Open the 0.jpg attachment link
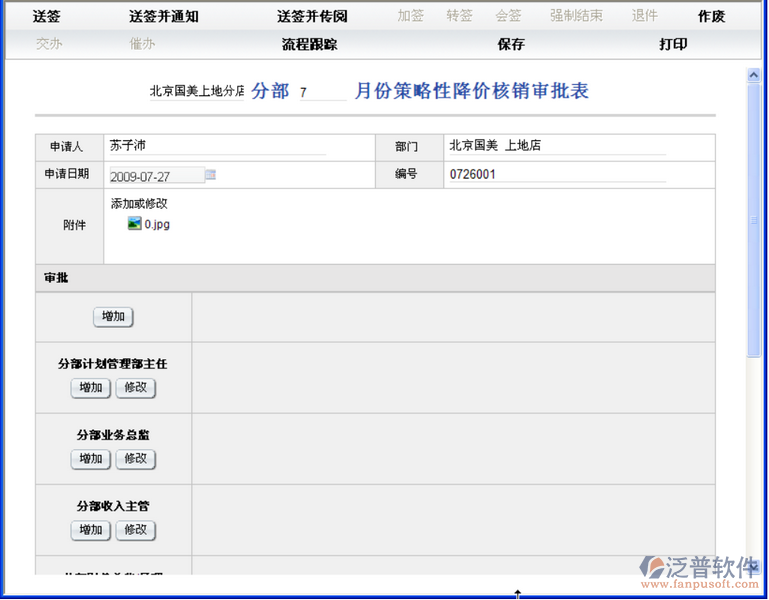Screen dimensions: 769x600 point(157,224)
